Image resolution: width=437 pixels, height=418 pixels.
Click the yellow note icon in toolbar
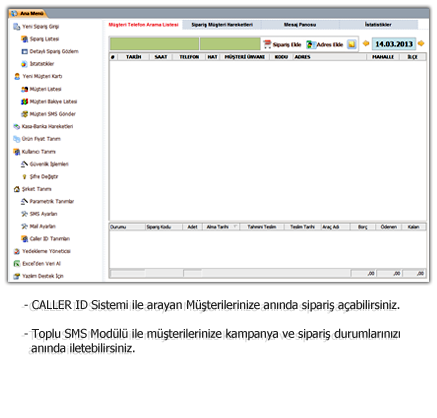click(352, 44)
